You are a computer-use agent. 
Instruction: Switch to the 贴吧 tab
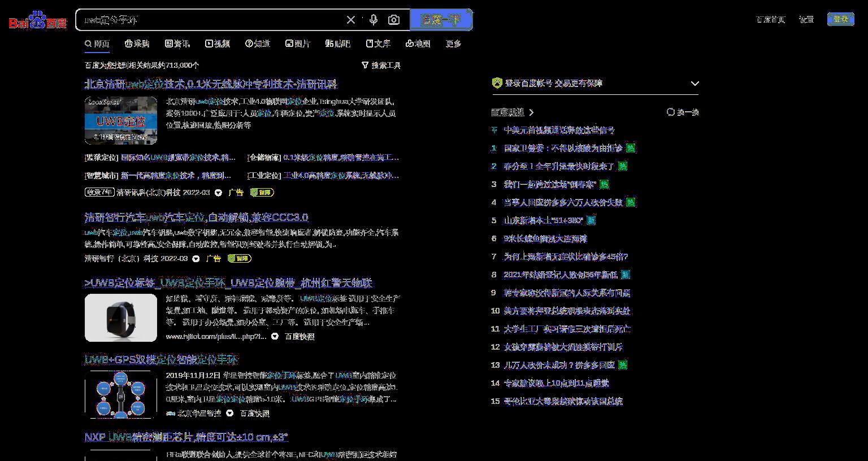(x=338, y=44)
